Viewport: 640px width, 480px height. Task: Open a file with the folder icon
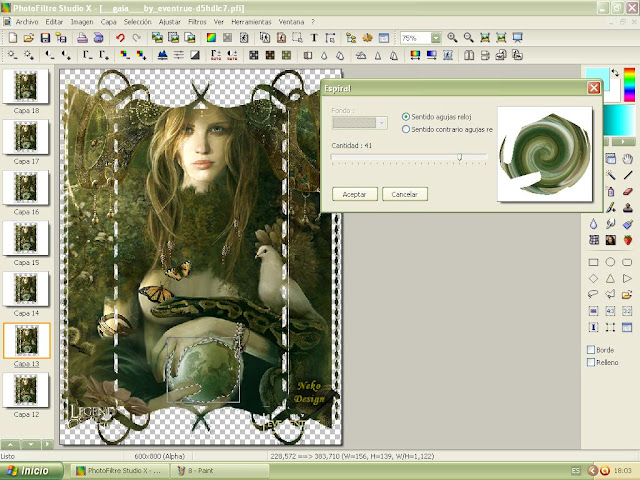click(x=29, y=38)
